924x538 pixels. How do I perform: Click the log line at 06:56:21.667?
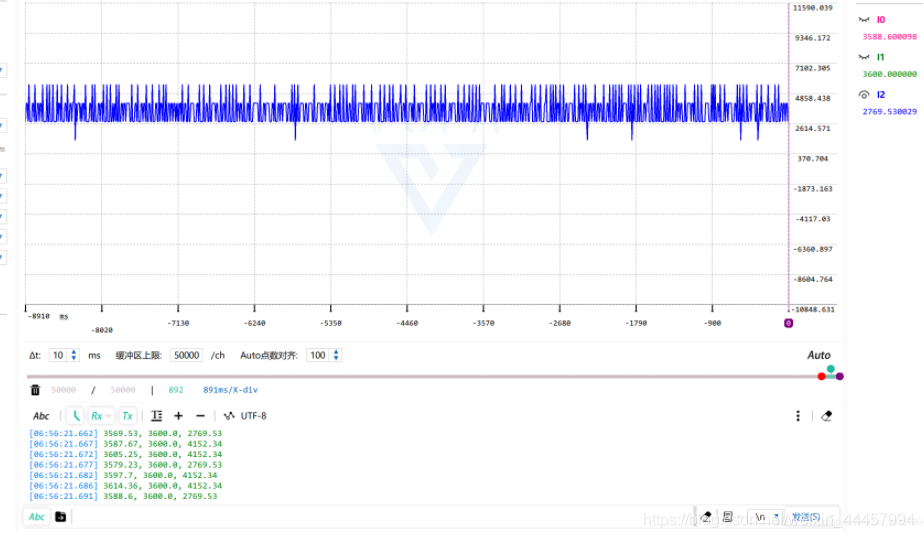(x=126, y=444)
